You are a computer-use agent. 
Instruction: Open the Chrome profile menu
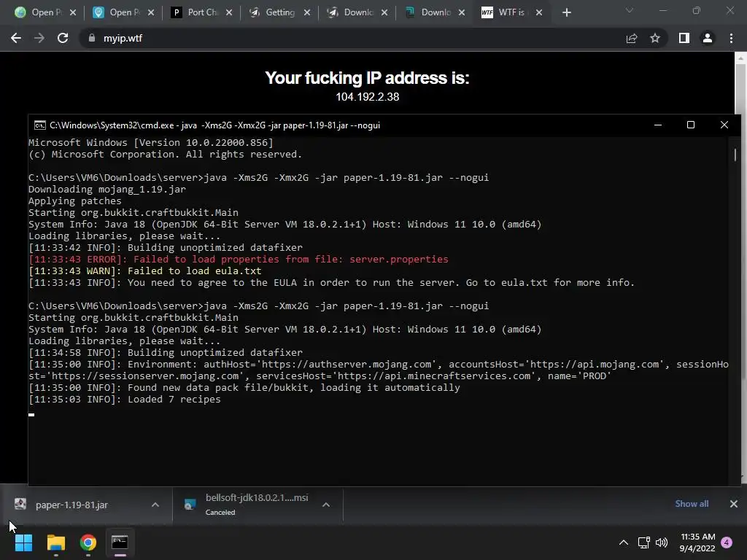[708, 38]
